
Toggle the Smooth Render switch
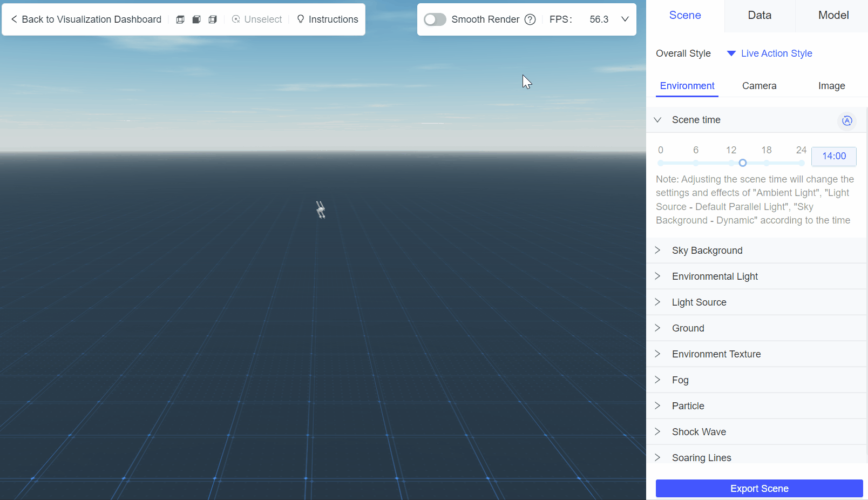pyautogui.click(x=435, y=19)
